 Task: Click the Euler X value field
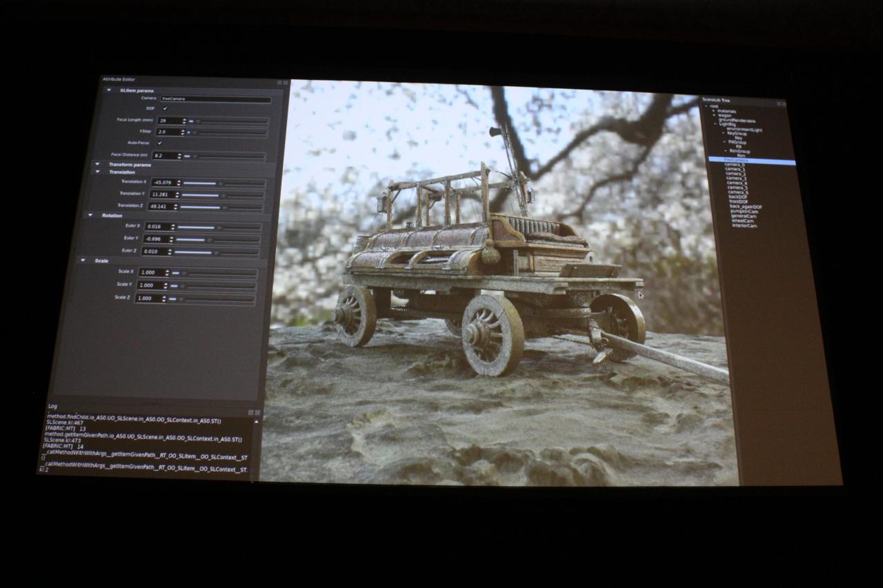[158, 227]
